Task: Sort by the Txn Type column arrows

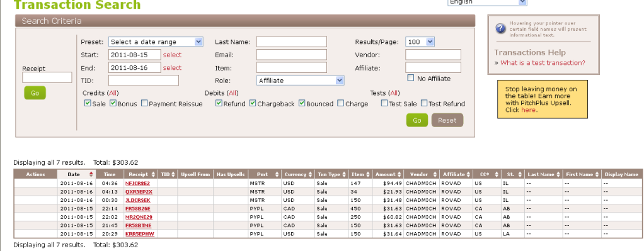Action: tap(344, 174)
